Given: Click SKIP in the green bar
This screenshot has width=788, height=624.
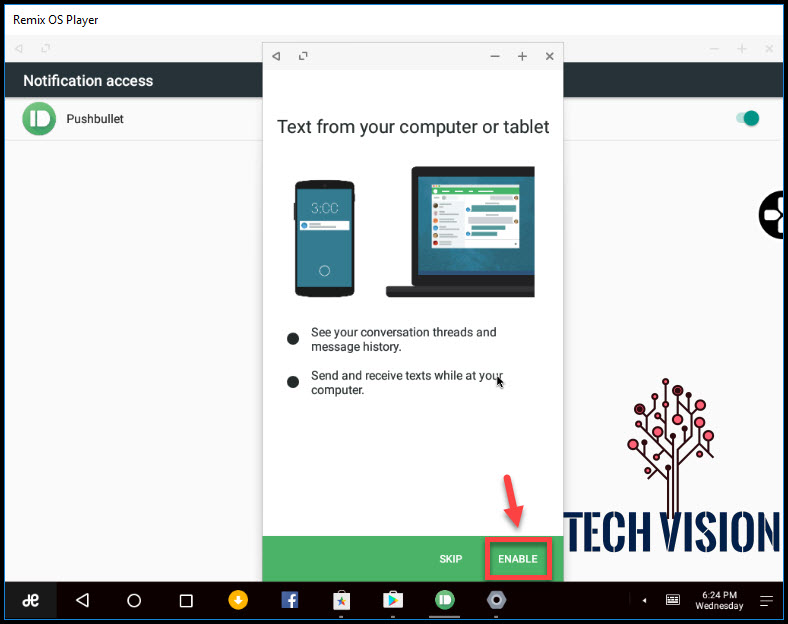Looking at the screenshot, I should coord(450,559).
